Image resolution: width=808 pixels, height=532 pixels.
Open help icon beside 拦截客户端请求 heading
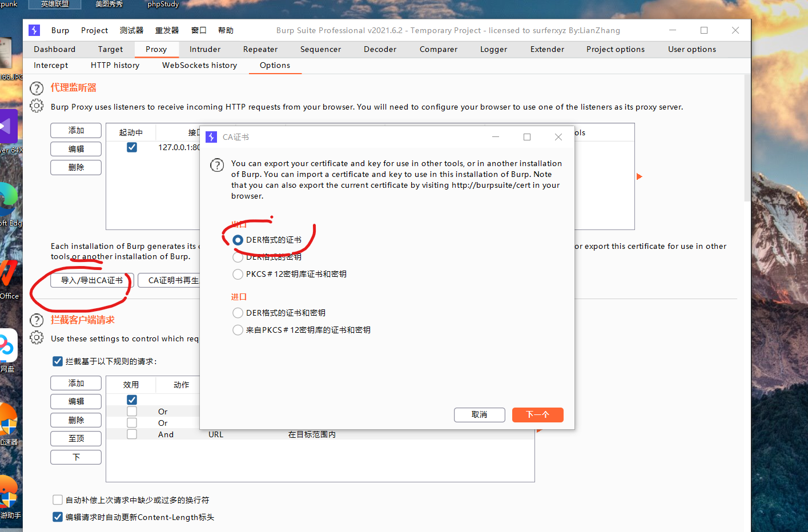pyautogui.click(x=37, y=320)
